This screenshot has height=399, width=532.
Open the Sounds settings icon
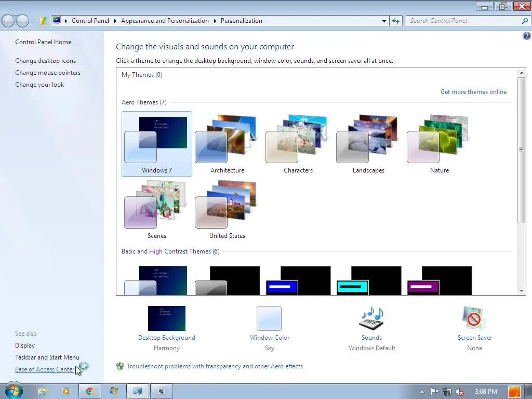coord(371,318)
